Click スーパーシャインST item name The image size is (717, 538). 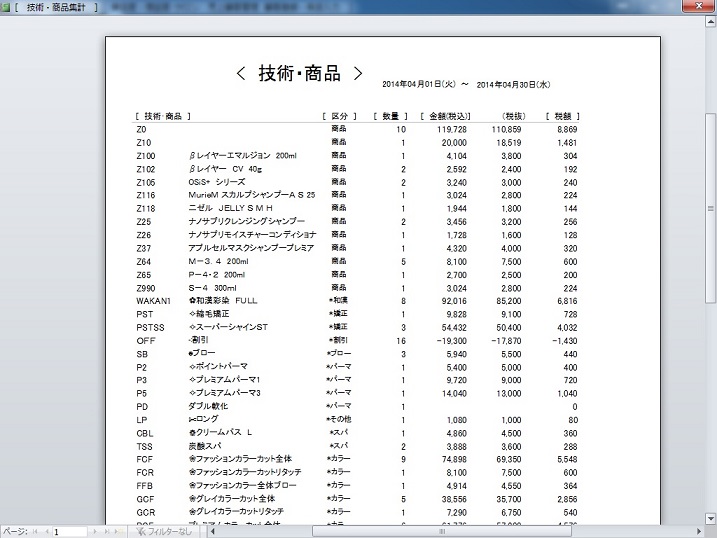[228, 327]
